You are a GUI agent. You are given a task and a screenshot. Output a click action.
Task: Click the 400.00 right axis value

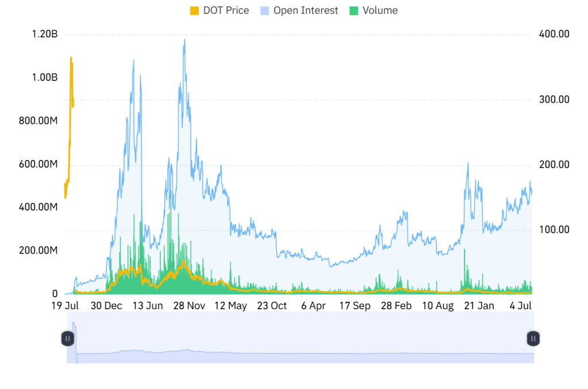[554, 34]
